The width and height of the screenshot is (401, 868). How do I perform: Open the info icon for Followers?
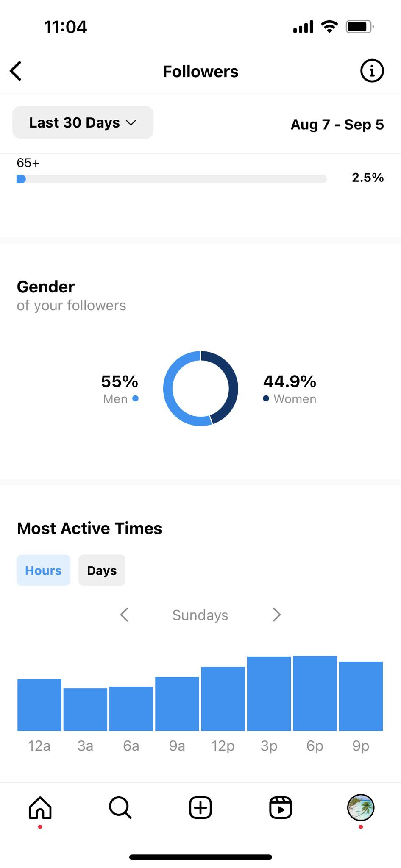[x=372, y=71]
